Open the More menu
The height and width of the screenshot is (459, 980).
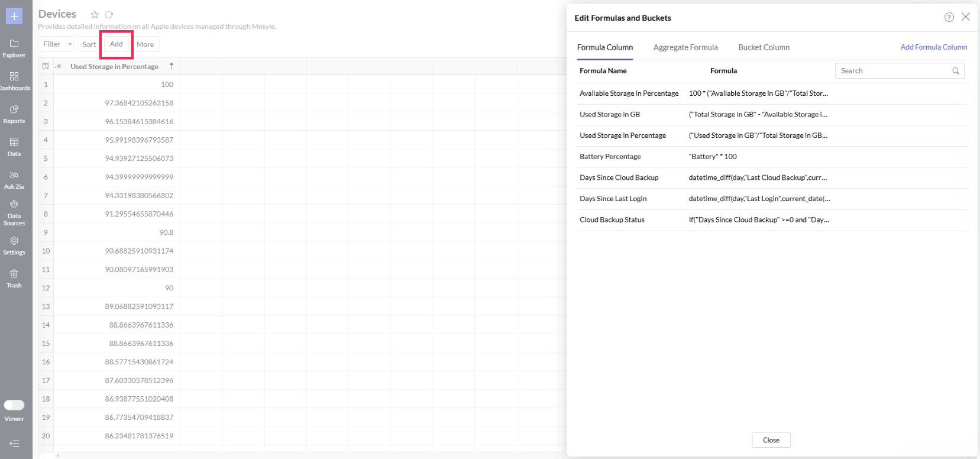click(145, 44)
